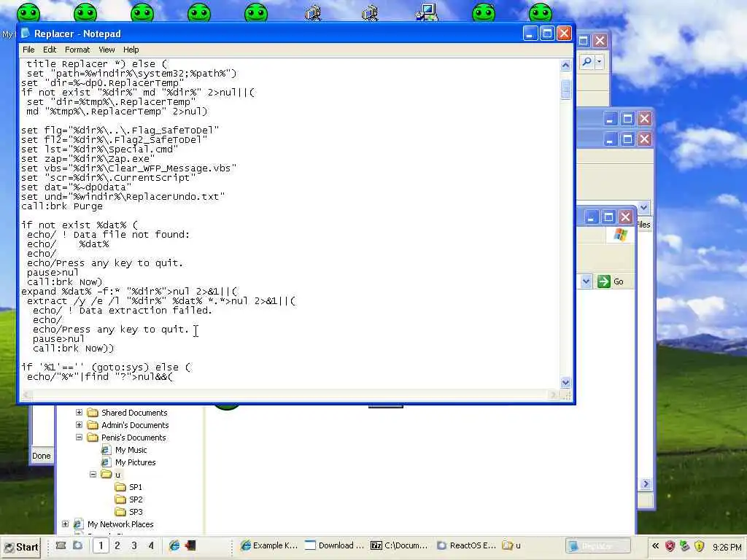The image size is (747, 560).
Task: Collapse the Penis's Documents tree node
Action: (x=79, y=437)
